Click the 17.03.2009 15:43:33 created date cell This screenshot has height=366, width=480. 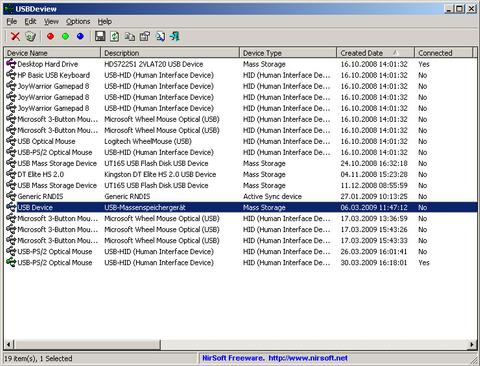tap(374, 240)
